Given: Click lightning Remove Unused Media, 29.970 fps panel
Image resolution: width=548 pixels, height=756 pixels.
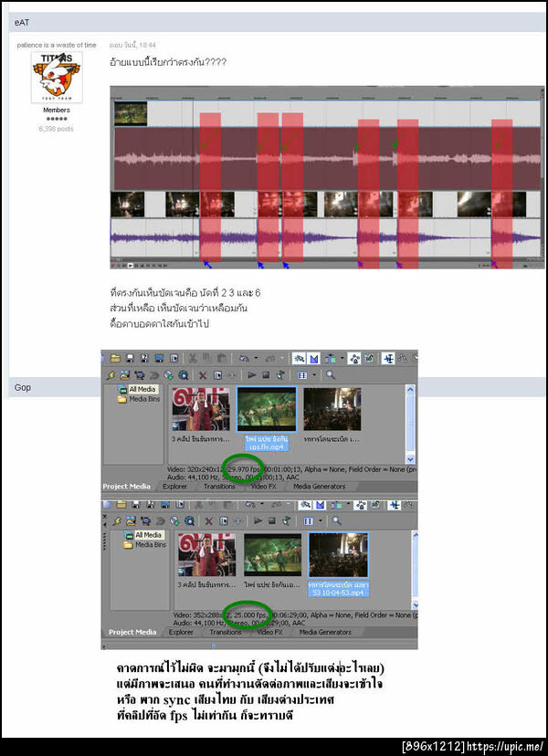Looking at the screenshot, I should click(110, 375).
